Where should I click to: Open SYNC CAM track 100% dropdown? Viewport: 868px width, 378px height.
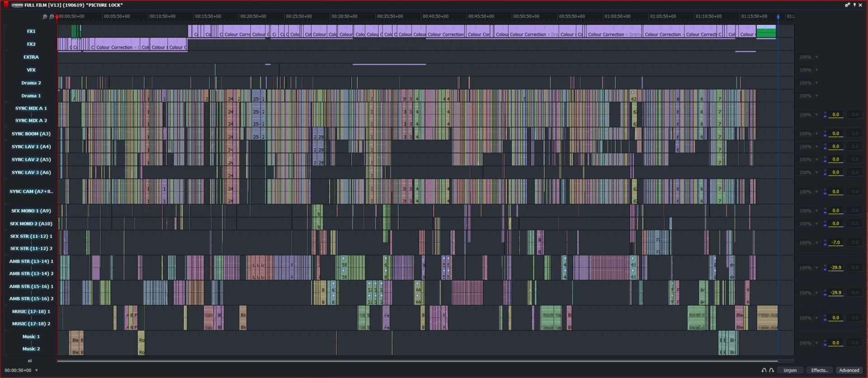pos(816,192)
